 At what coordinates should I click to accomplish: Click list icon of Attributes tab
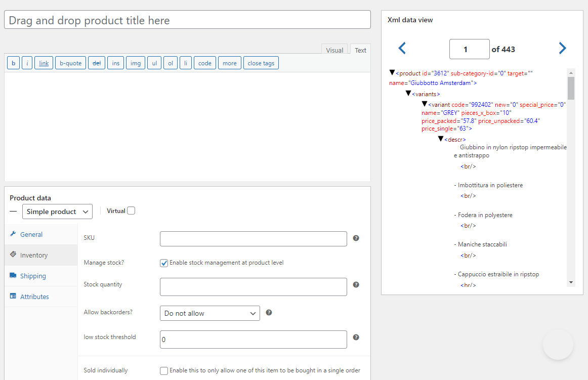[13, 296]
